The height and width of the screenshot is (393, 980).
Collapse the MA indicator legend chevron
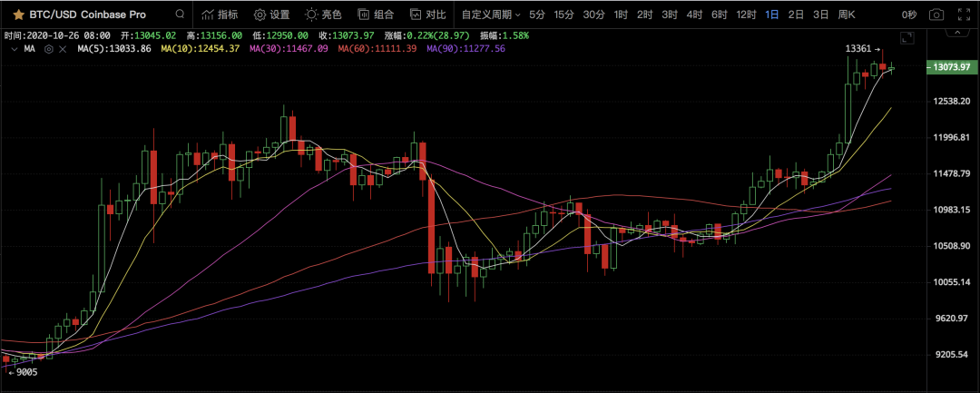point(15,48)
